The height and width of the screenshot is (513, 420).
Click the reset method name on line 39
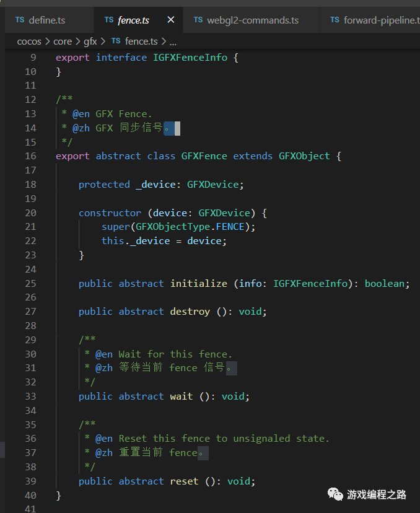click(184, 481)
